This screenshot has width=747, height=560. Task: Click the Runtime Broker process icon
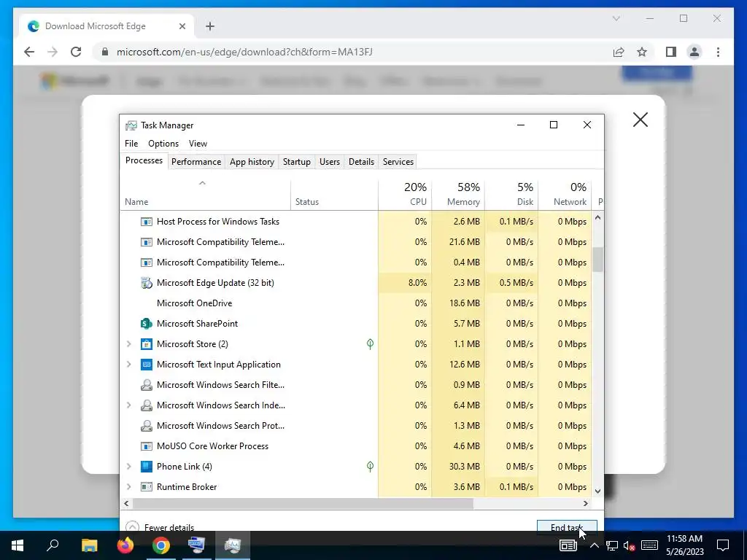coord(146,486)
